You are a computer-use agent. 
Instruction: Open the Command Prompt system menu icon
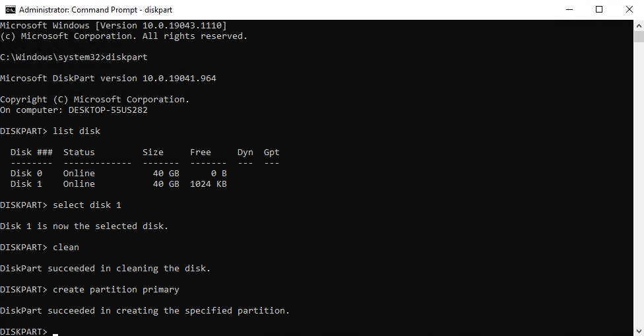pyautogui.click(x=11, y=9)
